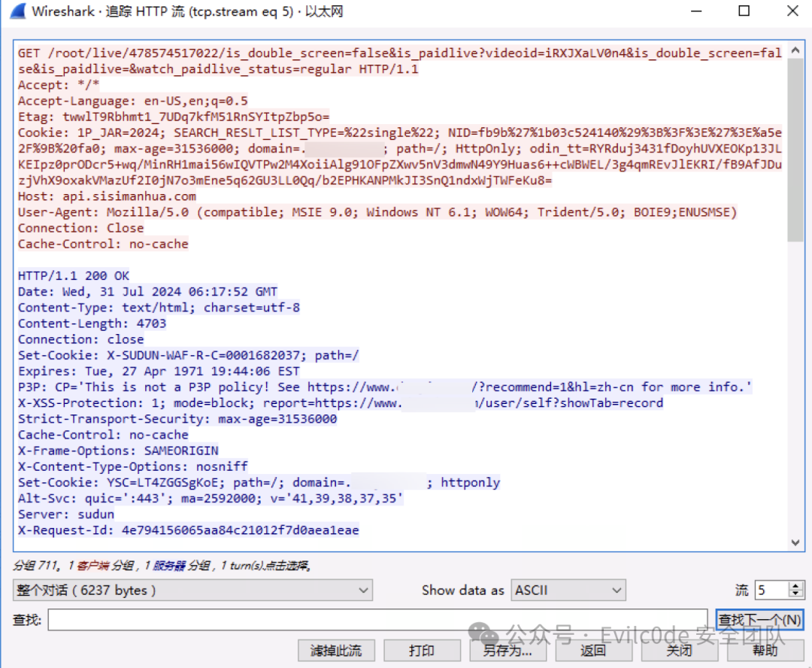Click the 查找下一个(N) find next button
812x668 pixels.
(x=759, y=620)
